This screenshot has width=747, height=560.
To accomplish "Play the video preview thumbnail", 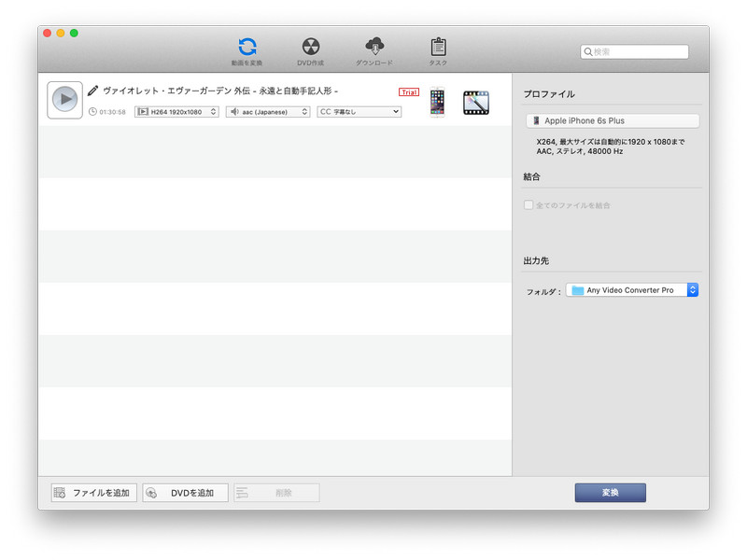I will (64, 100).
